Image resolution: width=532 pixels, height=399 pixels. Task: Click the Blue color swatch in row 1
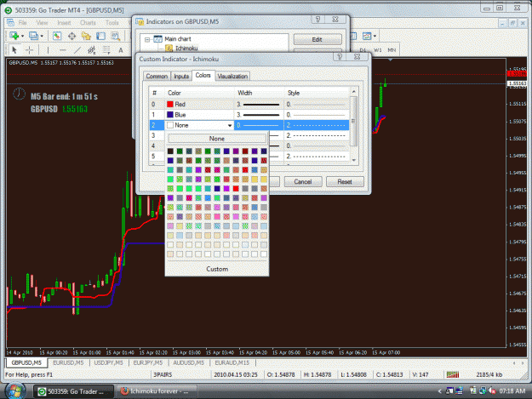170,115
